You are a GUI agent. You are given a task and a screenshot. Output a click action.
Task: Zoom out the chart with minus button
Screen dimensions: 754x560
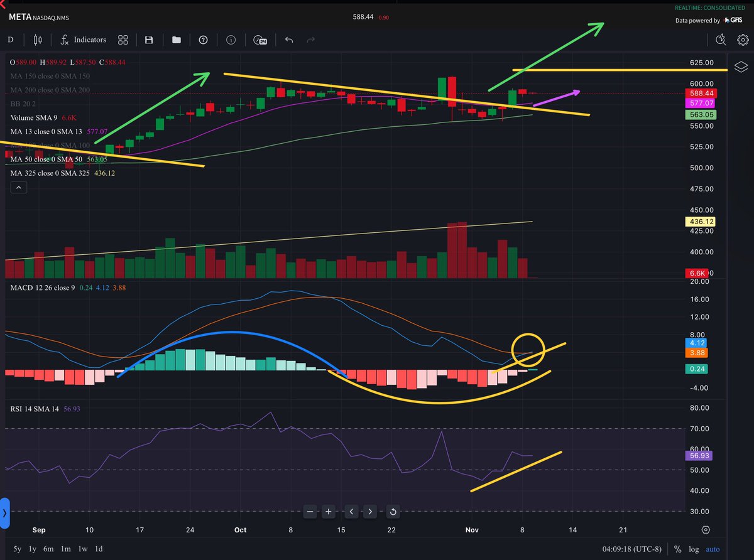coord(310,512)
